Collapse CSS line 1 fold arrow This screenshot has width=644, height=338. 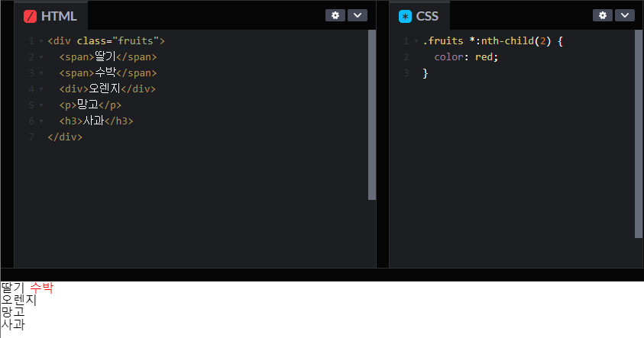tap(416, 41)
